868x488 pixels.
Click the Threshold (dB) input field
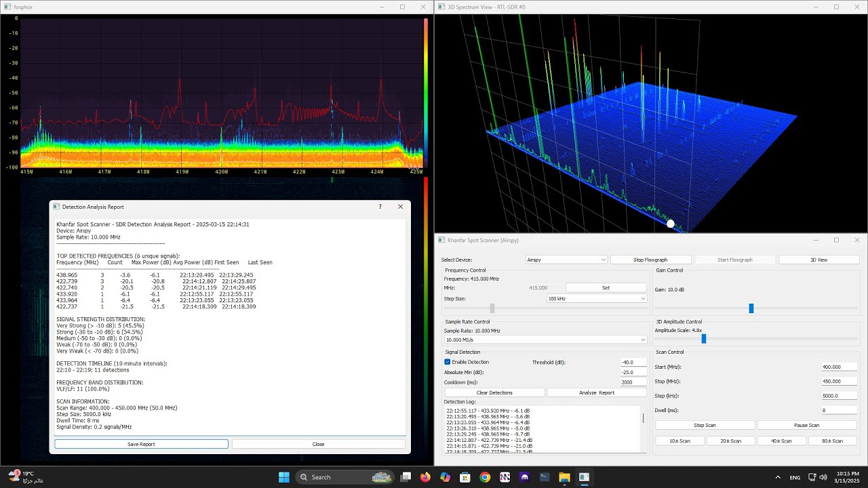pos(634,362)
